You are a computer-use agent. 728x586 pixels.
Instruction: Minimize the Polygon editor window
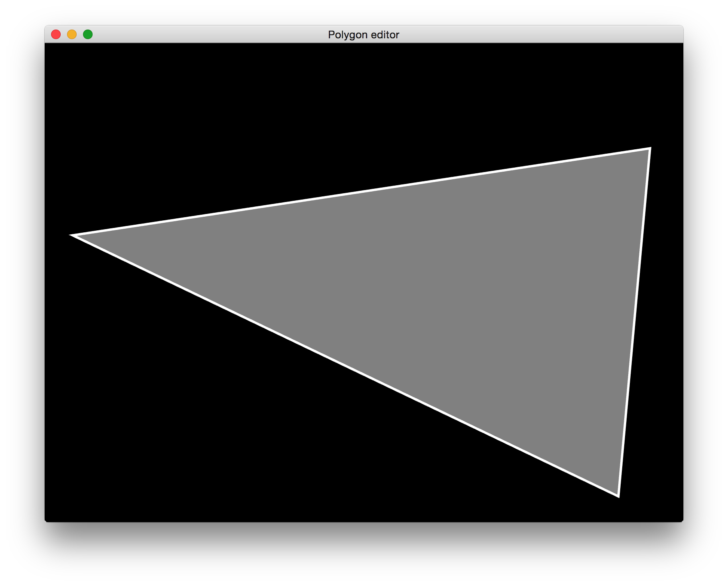click(72, 35)
